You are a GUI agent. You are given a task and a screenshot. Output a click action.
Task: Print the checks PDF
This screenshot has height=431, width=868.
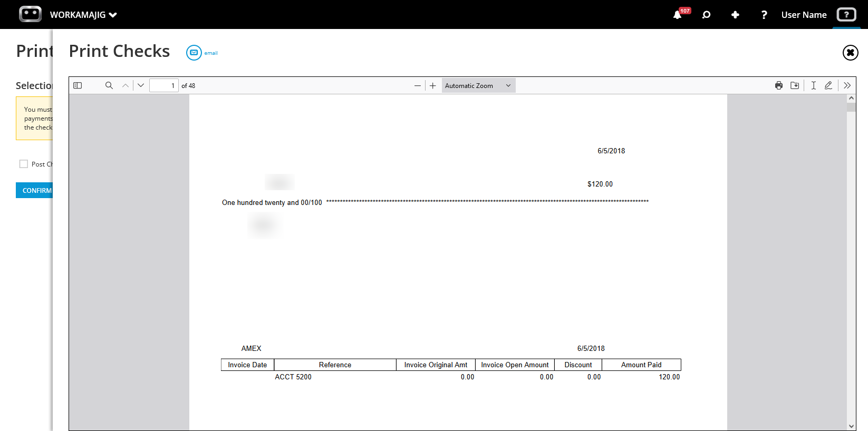click(x=779, y=85)
